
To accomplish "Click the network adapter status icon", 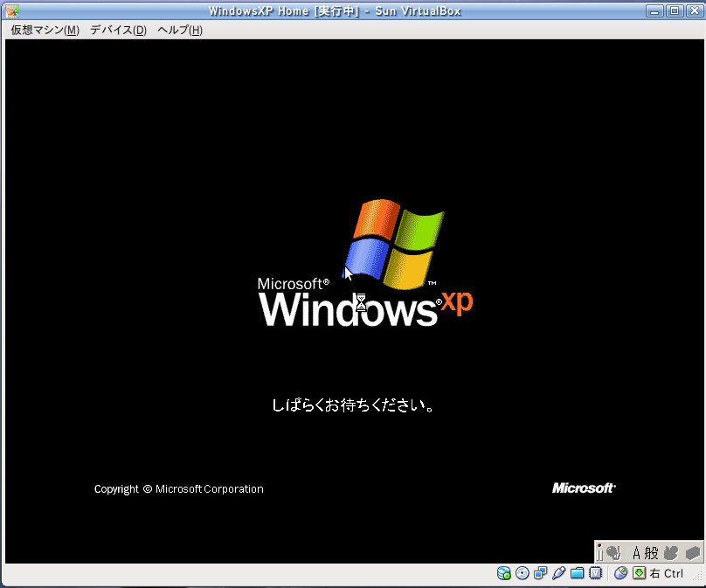I will [x=540, y=573].
